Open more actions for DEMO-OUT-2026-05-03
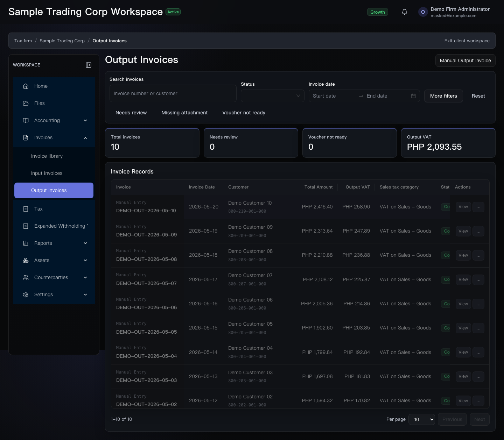The height and width of the screenshot is (440, 504). pyautogui.click(x=478, y=376)
